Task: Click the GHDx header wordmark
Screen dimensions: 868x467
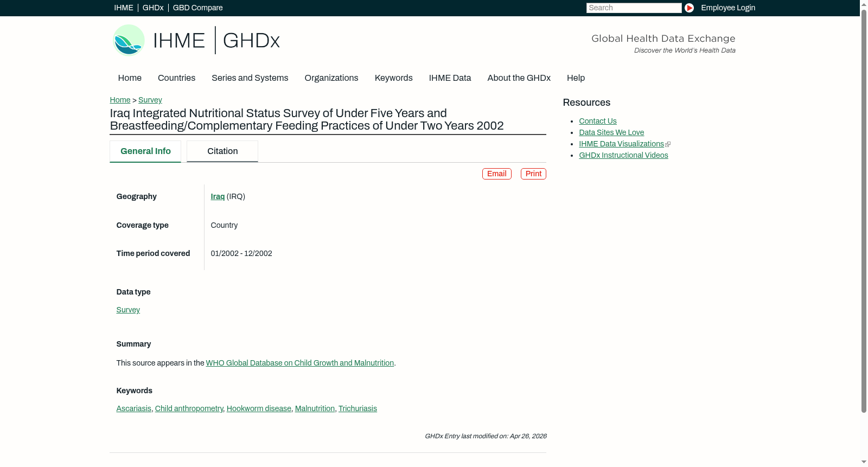Action: point(251,41)
